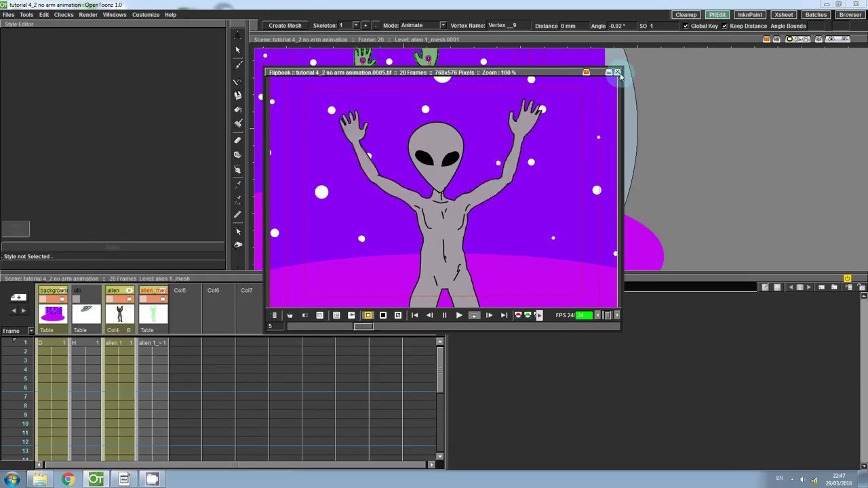
Task: Click the Flipbook options menu icon
Action: pos(275,315)
